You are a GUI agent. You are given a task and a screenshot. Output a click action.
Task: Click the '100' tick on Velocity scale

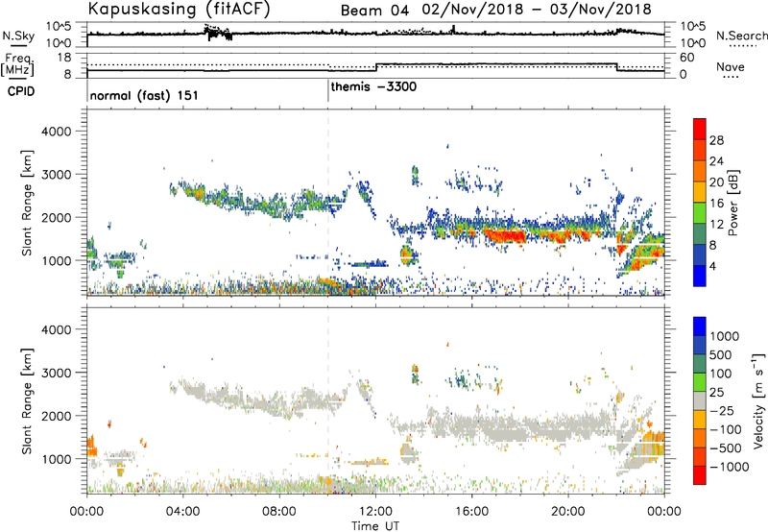point(721,374)
